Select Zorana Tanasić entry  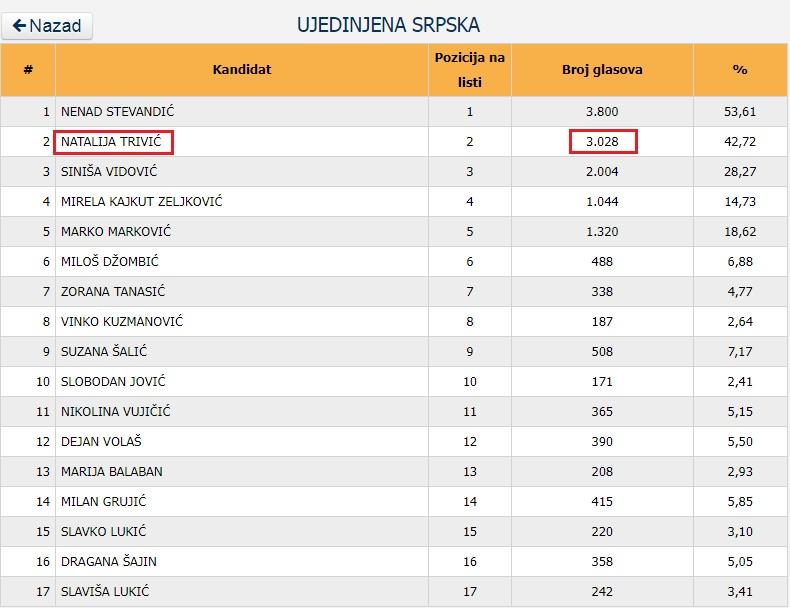(x=113, y=292)
